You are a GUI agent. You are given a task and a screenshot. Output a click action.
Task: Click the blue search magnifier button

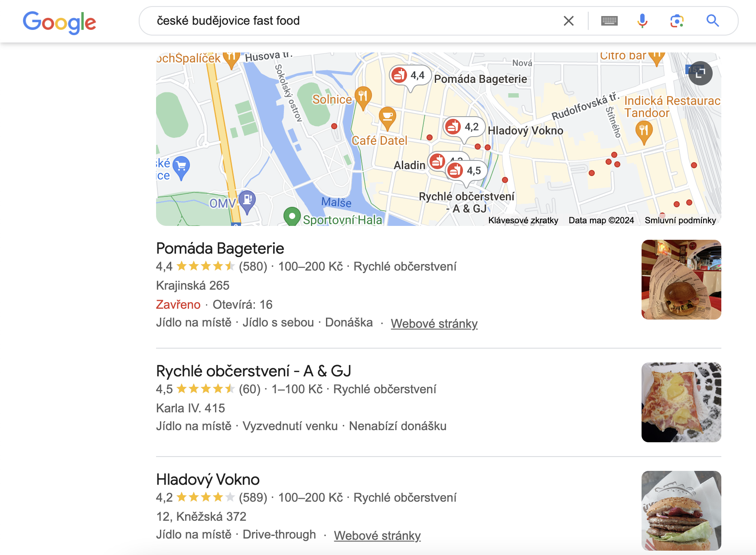[x=712, y=21]
